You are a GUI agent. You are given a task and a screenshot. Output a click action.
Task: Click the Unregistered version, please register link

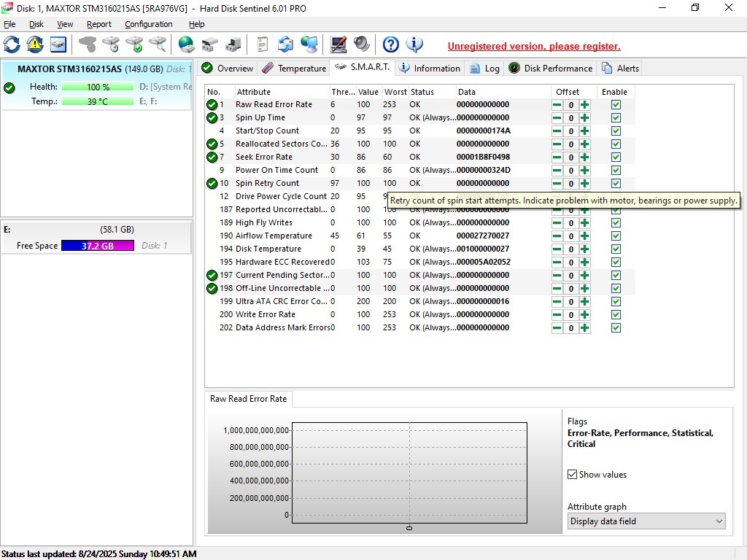click(x=534, y=46)
